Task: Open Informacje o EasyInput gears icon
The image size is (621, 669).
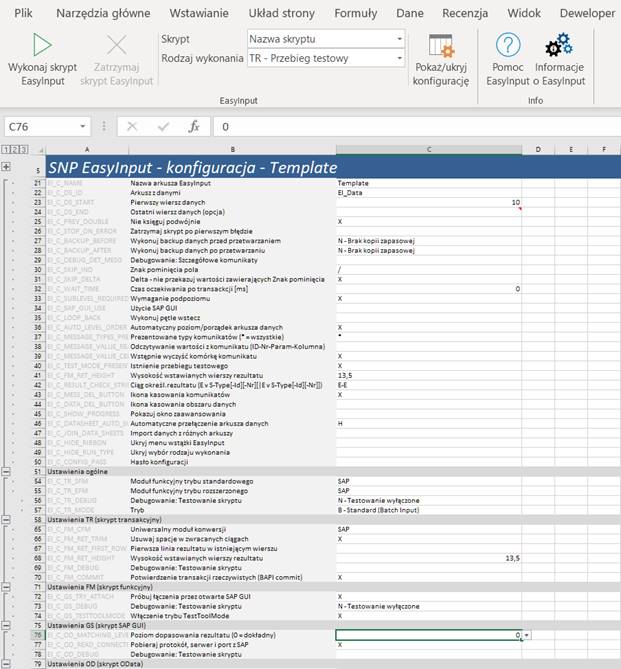Action: (559, 45)
